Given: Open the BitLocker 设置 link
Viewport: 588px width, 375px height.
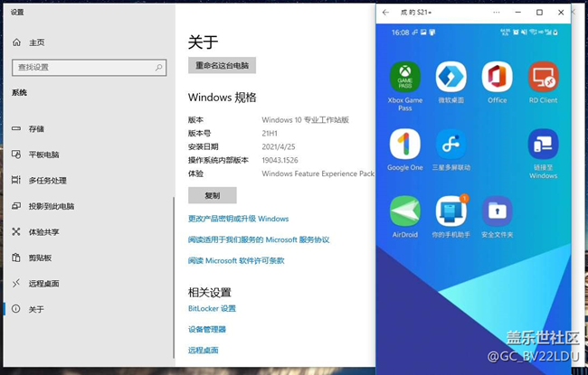Looking at the screenshot, I should click(212, 308).
